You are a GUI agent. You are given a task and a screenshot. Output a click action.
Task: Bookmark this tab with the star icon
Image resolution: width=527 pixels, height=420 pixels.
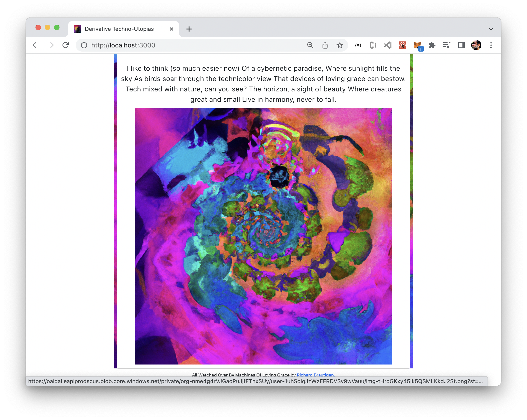pos(340,45)
